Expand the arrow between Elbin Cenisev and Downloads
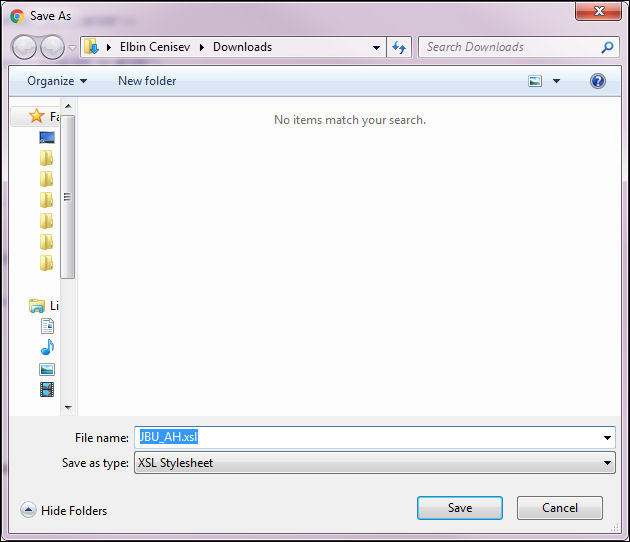Screen dimensions: 630x542 [202, 47]
